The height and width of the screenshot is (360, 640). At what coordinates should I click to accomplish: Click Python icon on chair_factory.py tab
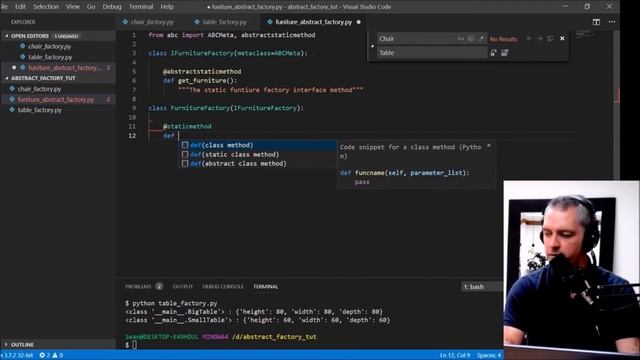click(125, 22)
